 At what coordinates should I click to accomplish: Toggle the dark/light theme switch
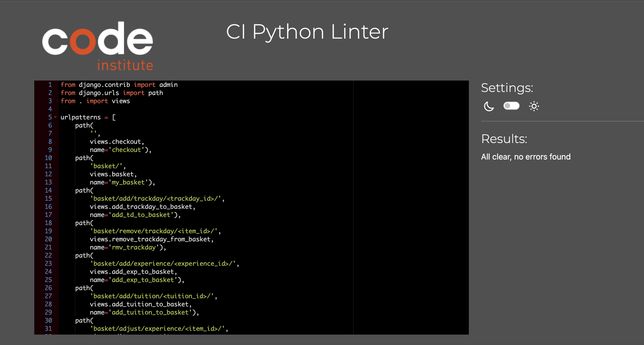511,106
